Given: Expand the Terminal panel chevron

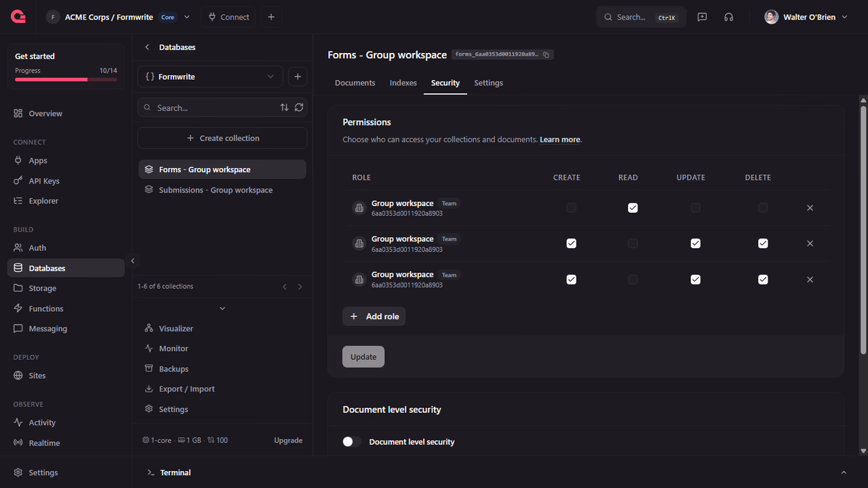Looking at the screenshot, I should [x=844, y=472].
